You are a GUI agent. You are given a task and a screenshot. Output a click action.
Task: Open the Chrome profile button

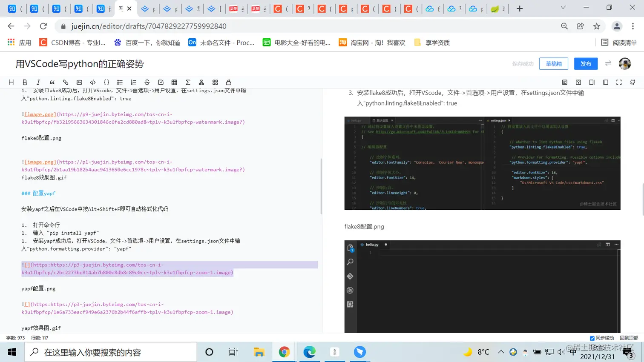click(x=617, y=26)
